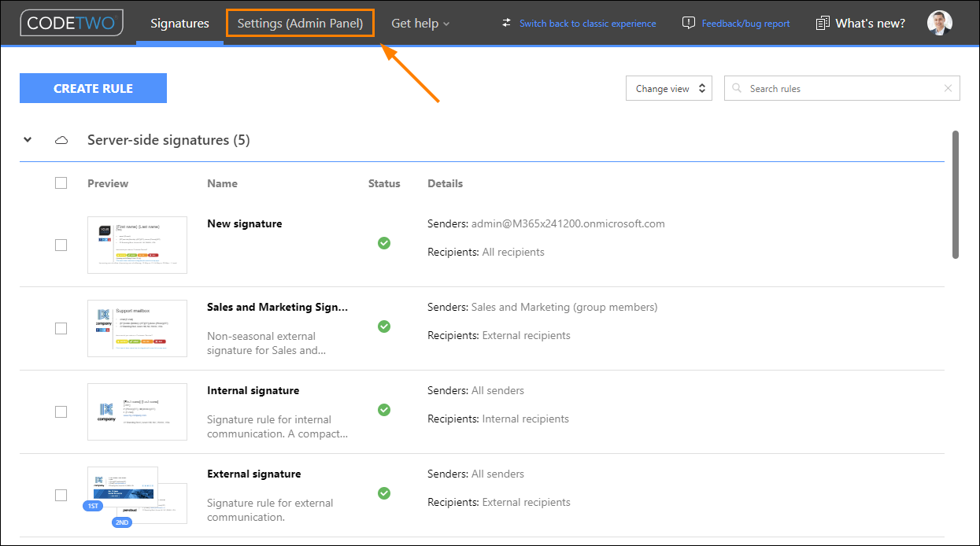Click Server-side signatures (5) heading

[168, 140]
